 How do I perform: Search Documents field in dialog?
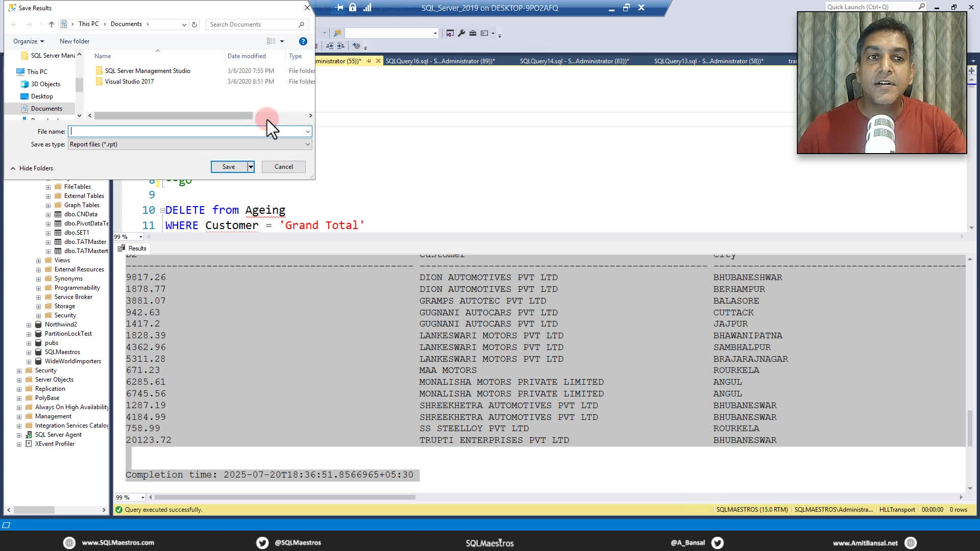pos(257,24)
